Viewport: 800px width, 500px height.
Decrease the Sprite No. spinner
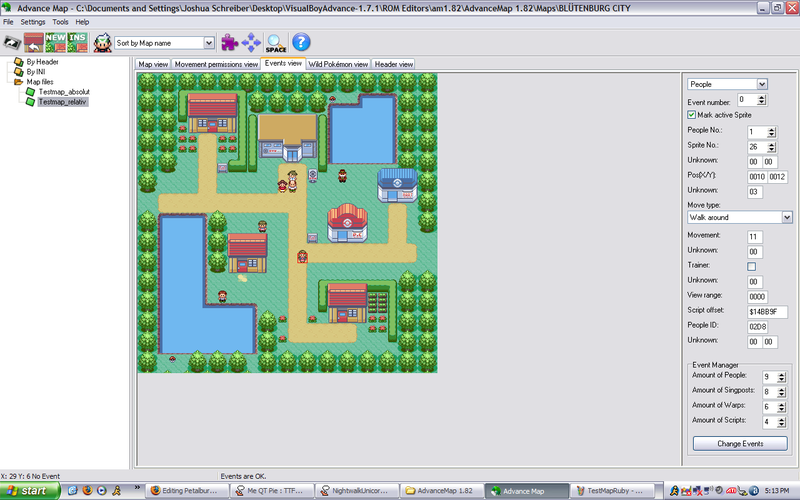771,150
